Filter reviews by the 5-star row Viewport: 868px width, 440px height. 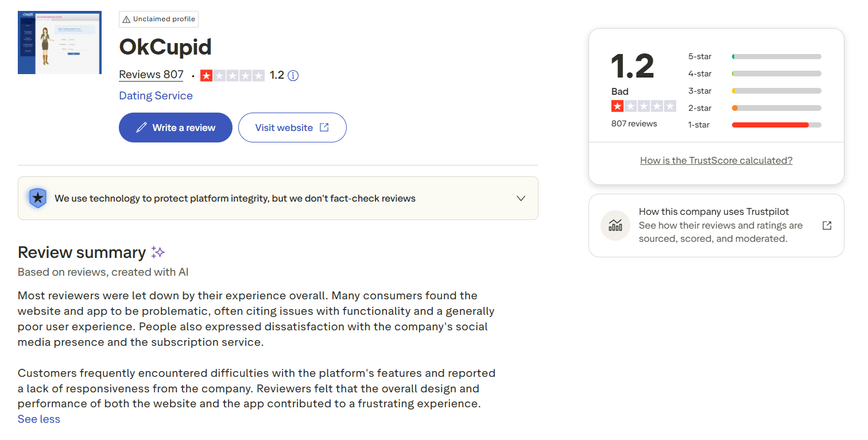(x=754, y=56)
